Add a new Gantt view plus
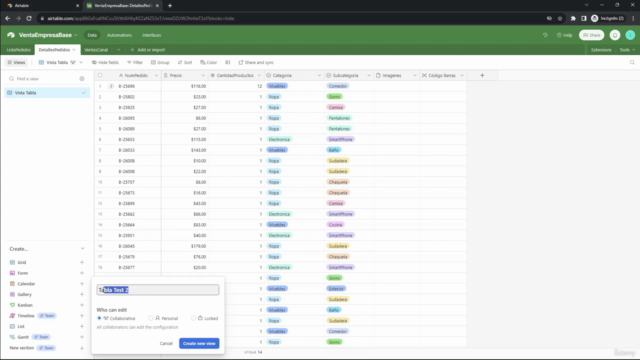 tap(82, 337)
